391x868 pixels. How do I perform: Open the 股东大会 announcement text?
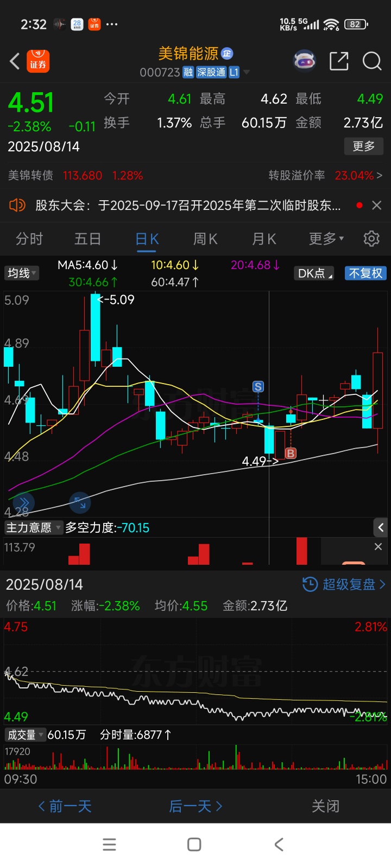188,206
